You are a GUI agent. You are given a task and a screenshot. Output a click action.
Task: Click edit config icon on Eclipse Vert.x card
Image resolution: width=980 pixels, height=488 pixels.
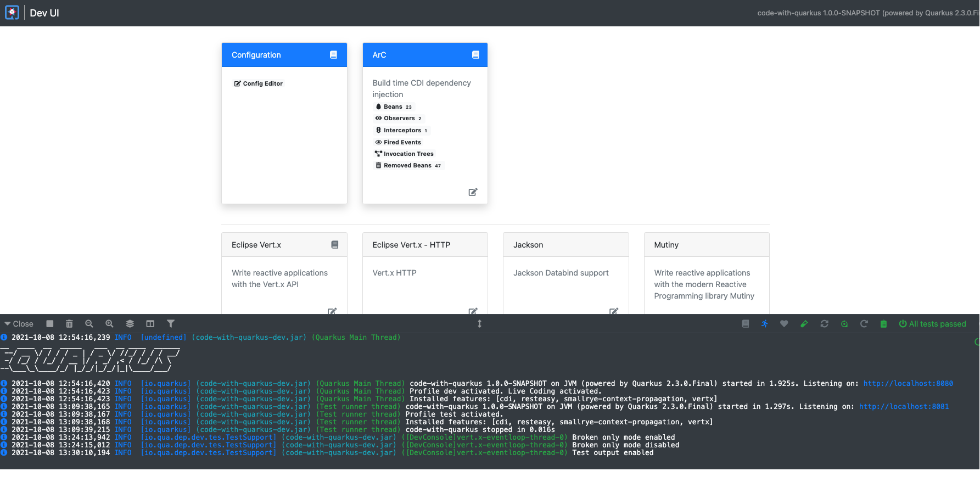pyautogui.click(x=332, y=311)
